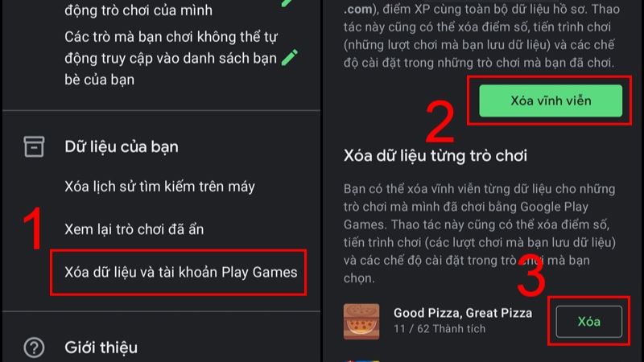644x362 pixels.
Task: Tap the 11 / 62 Thành tích text
Action: [x=440, y=329]
